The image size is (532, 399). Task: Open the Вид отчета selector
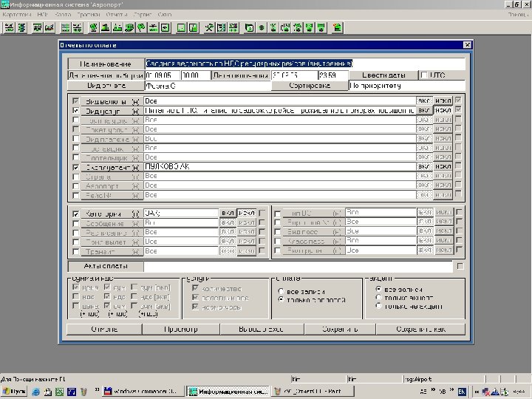coord(105,86)
